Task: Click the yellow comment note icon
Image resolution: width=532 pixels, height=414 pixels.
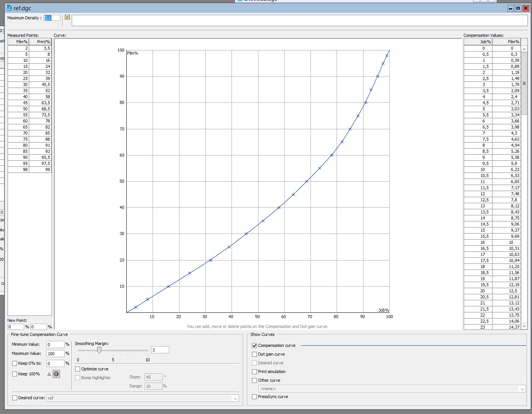Action: coord(67,17)
